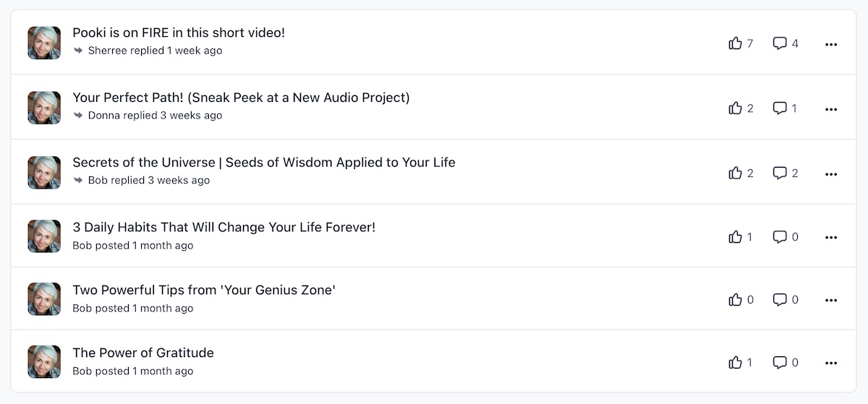
Task: Click author avatar beside 'Secrets of the Universe' post
Action: click(44, 173)
